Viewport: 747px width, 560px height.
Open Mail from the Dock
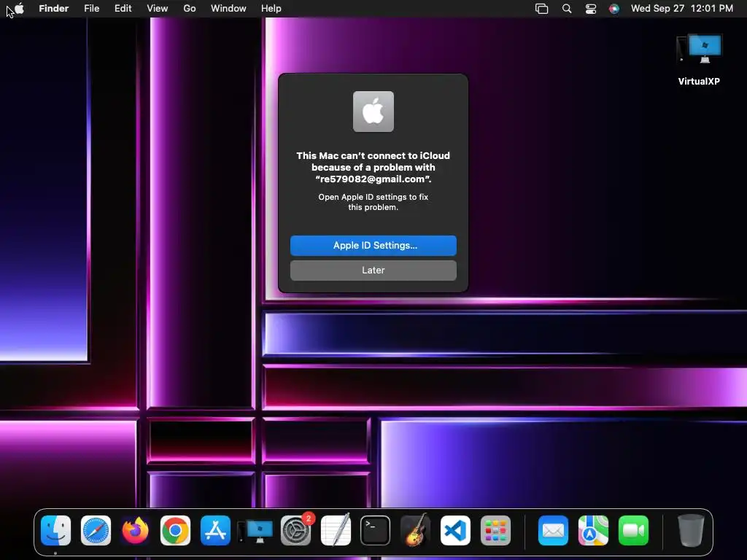553,531
